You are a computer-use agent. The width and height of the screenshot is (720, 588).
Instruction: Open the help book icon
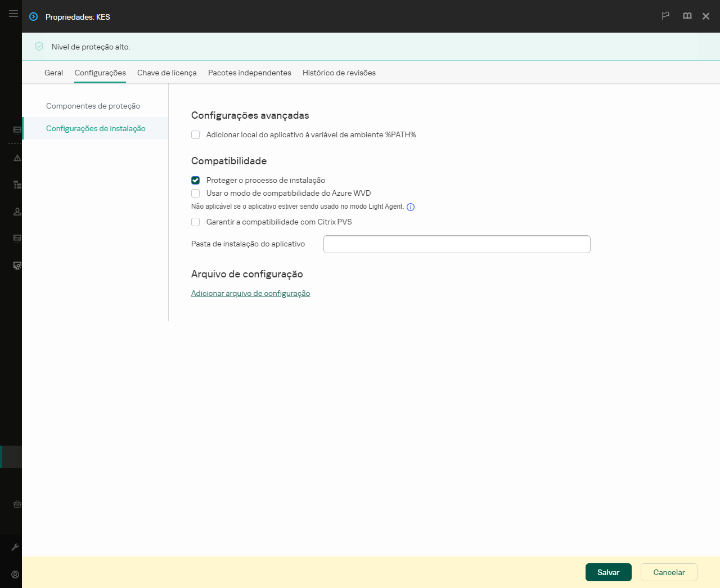(687, 16)
